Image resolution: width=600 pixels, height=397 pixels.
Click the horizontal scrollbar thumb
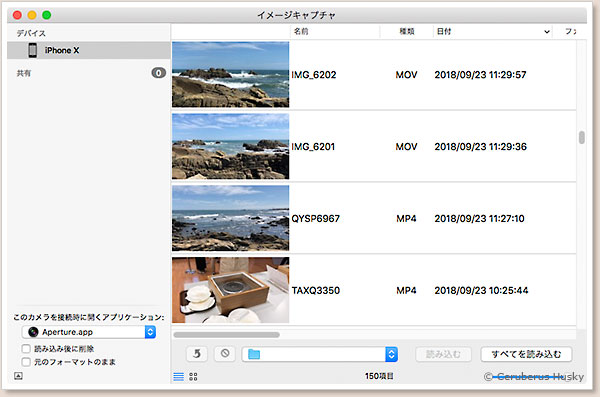(227, 335)
